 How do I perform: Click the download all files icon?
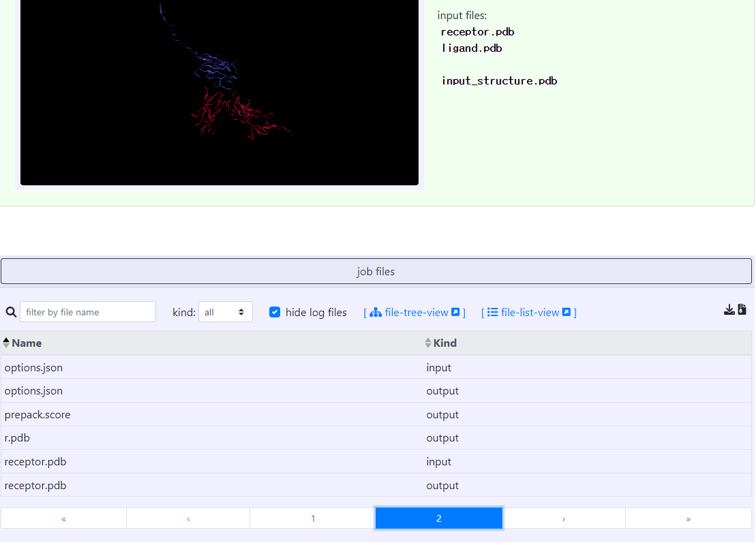pos(729,310)
